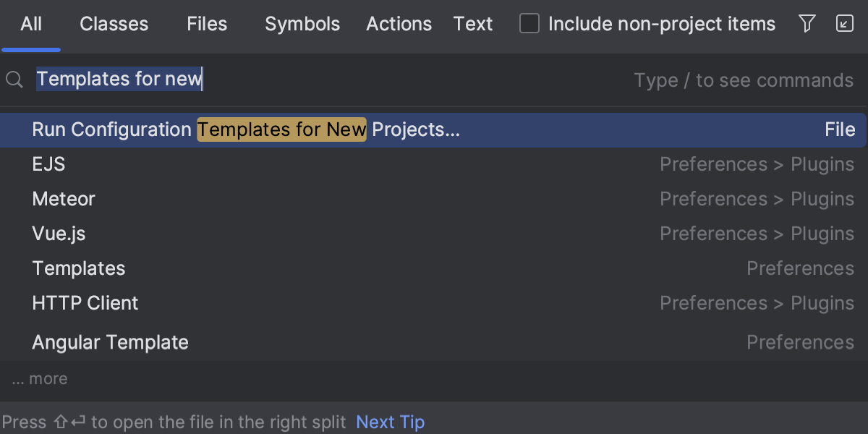The height and width of the screenshot is (434, 868).
Task: Select the EJS plugin result
Action: coord(48,164)
